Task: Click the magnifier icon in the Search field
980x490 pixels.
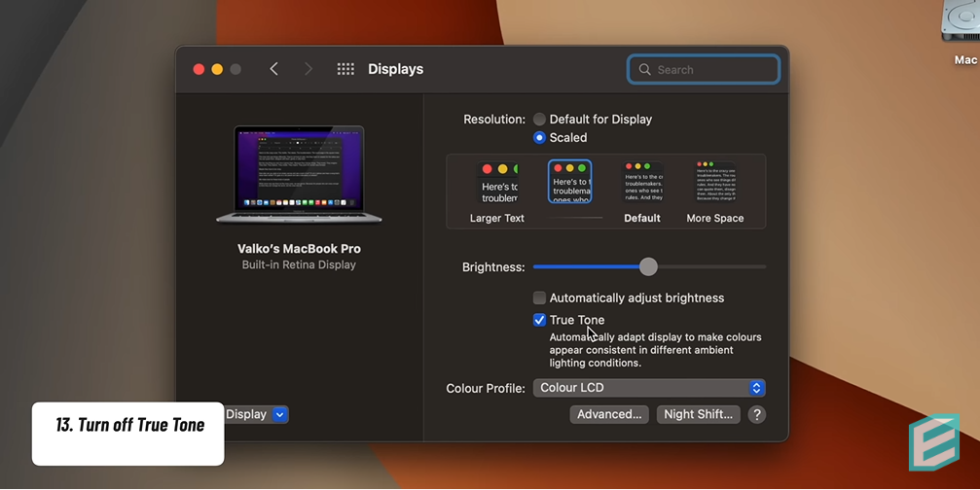Action: pyautogui.click(x=644, y=69)
